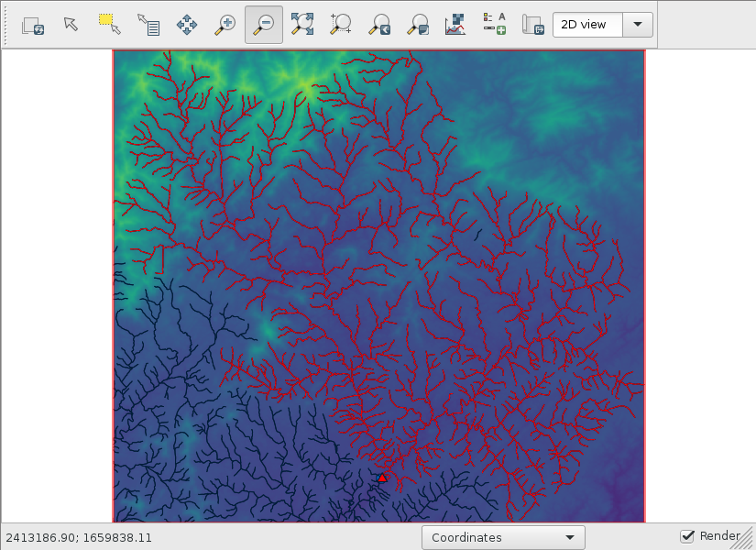Click the Render map display icon
The height and width of the screenshot is (550, 756).
coord(33,26)
